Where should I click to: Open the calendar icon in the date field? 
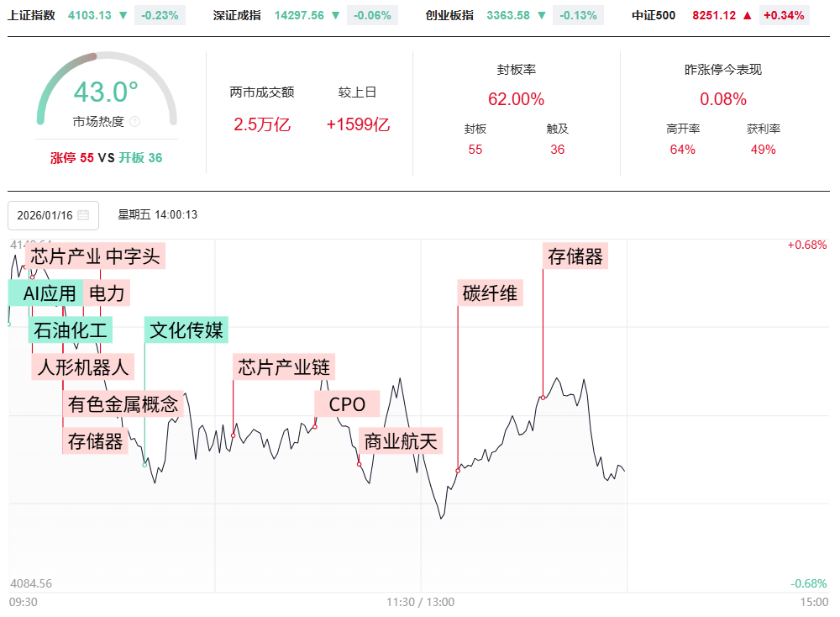click(x=83, y=215)
